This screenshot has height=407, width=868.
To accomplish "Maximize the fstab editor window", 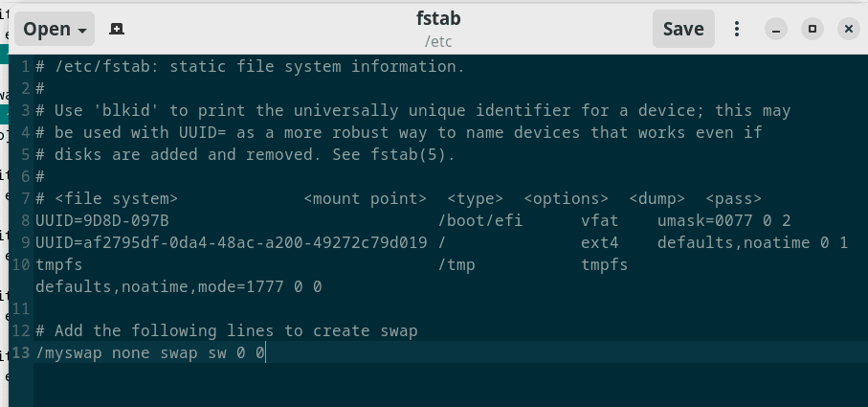I will (x=812, y=29).
